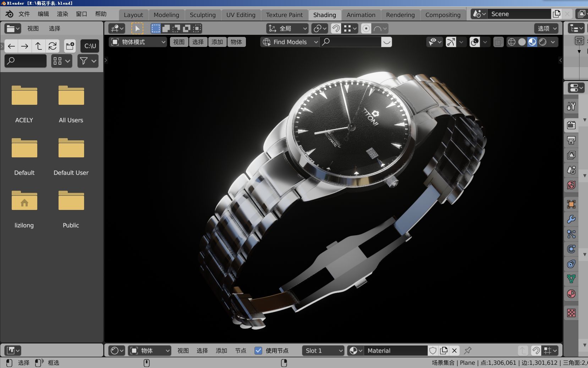The image size is (588, 368).
Task: Open file browser display mode dropdown
Action: pos(62,61)
